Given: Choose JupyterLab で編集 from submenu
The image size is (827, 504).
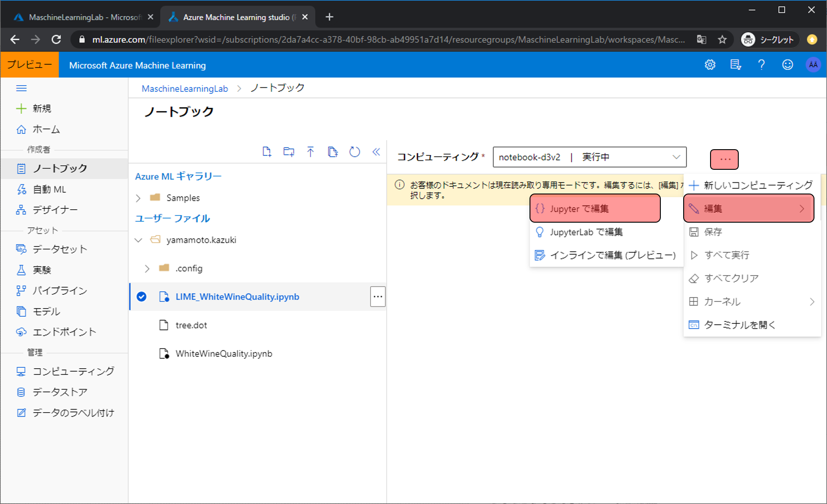Looking at the screenshot, I should click(586, 232).
